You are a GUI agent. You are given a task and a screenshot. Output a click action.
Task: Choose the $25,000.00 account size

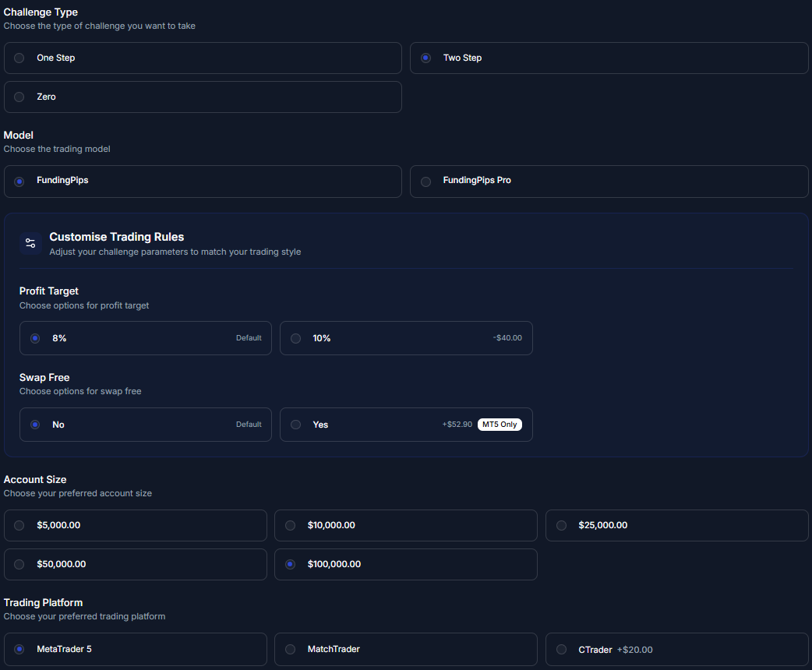561,526
